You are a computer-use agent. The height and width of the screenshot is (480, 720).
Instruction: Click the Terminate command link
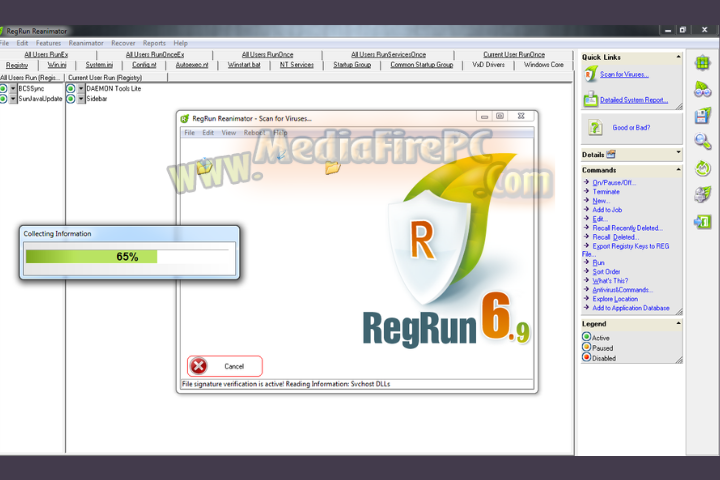[x=606, y=192]
